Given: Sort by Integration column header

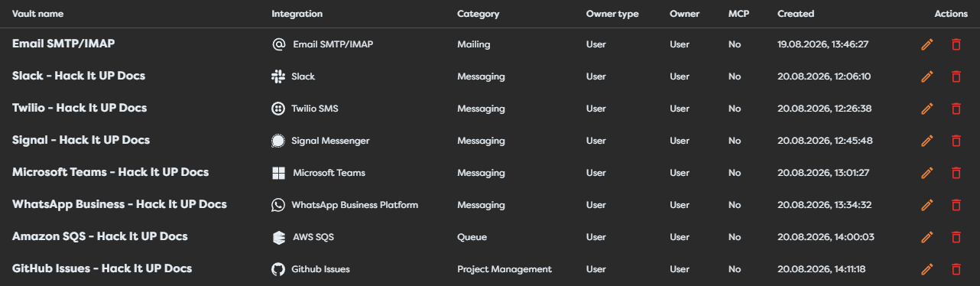Looking at the screenshot, I should 297,14.
